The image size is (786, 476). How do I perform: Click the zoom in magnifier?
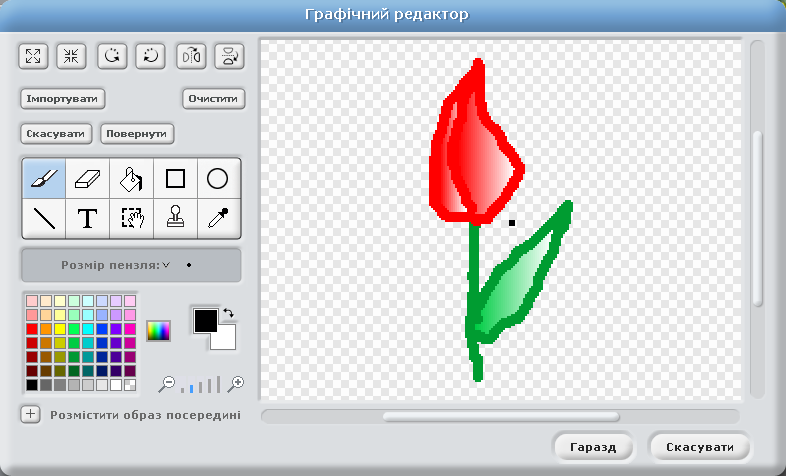tap(235, 384)
